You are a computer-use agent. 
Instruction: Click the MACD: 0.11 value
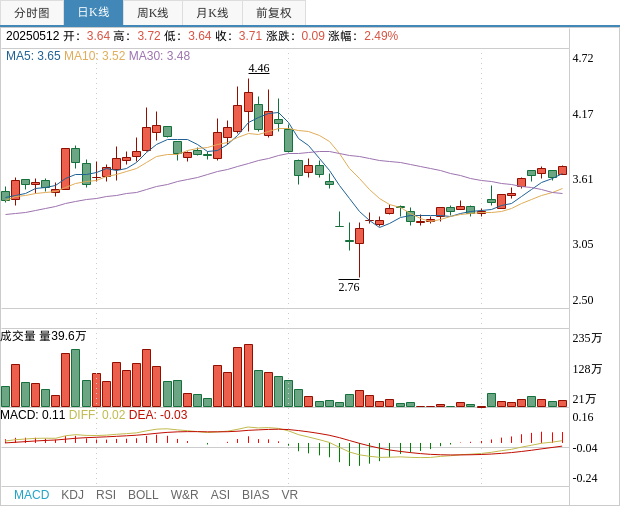click(32, 415)
